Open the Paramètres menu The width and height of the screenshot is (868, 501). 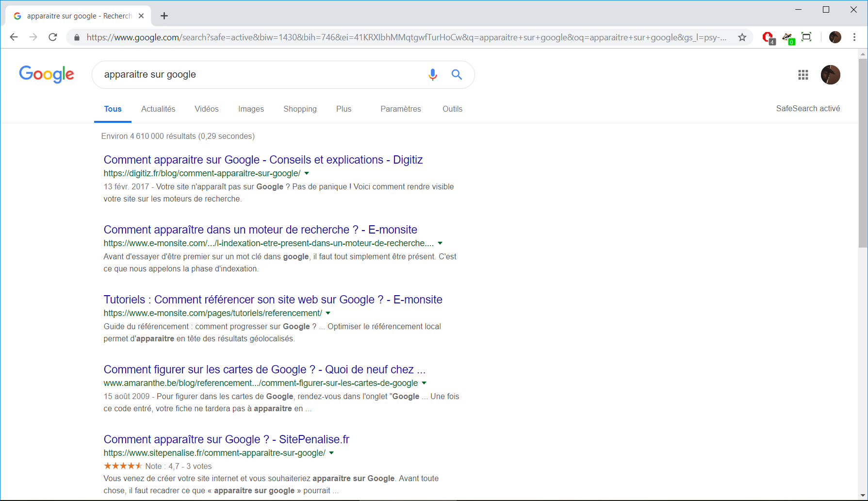[x=401, y=109]
